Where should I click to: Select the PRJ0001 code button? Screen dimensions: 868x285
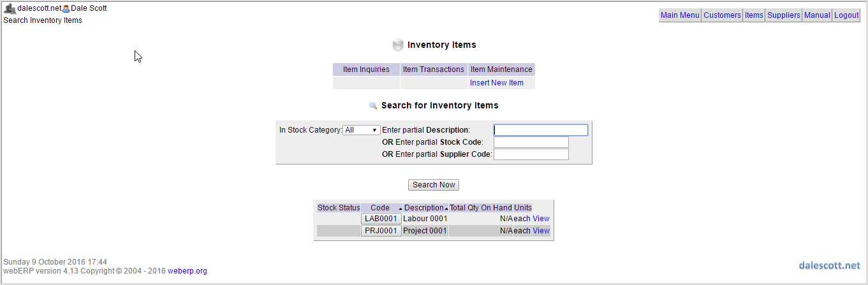[x=381, y=231]
